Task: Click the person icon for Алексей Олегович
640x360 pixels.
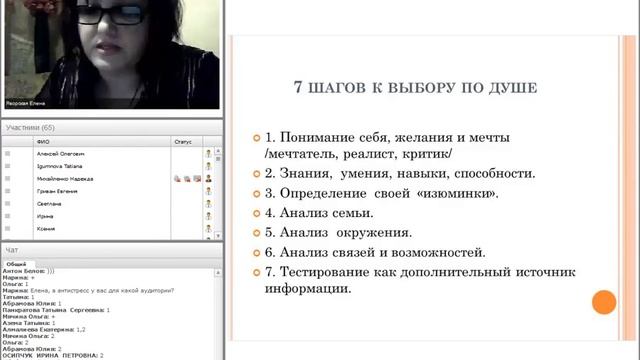Action: pyautogui.click(x=209, y=153)
